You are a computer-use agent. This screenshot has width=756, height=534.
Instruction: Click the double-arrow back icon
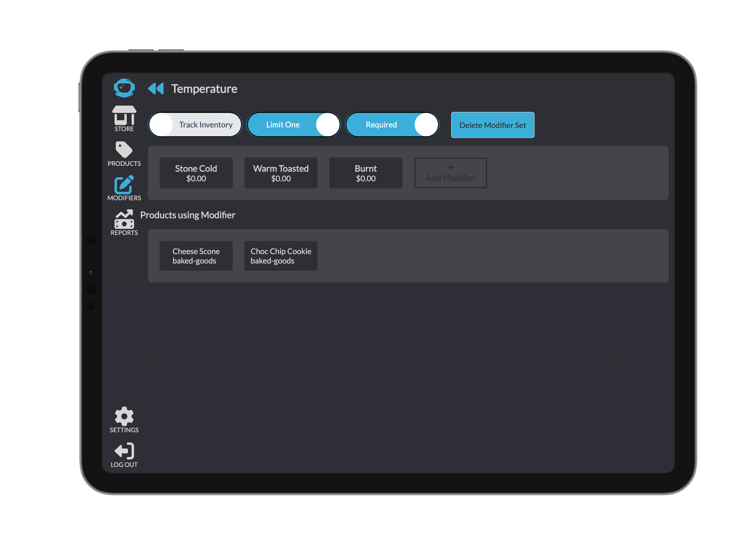(156, 88)
